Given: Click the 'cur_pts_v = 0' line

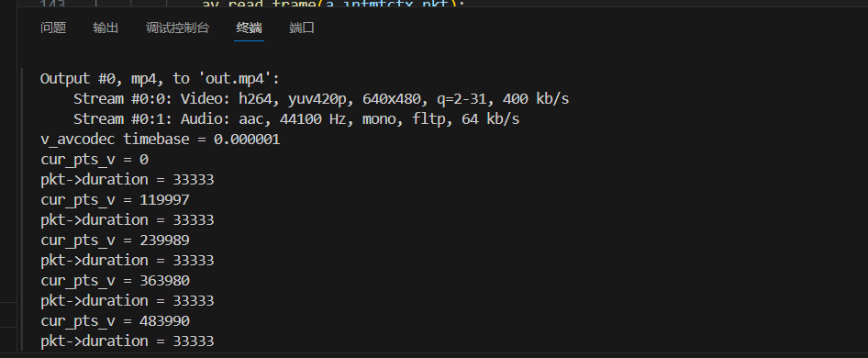Looking at the screenshot, I should 95,160.
